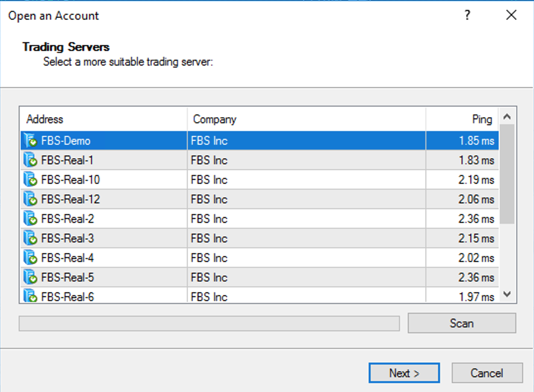Click FBS Inc company in FBS-Real-3 row
The image size is (534, 392).
[x=209, y=238]
